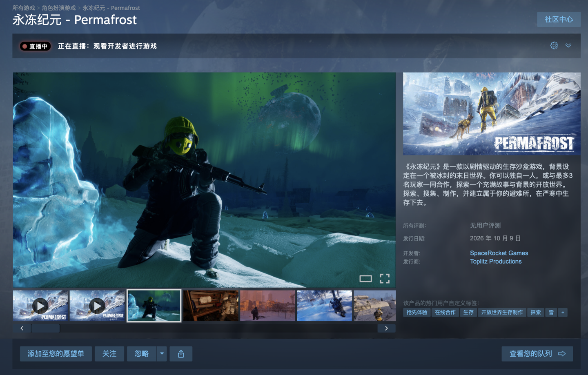Toggle theater mode rectangle icon
The image size is (588, 375).
click(365, 279)
